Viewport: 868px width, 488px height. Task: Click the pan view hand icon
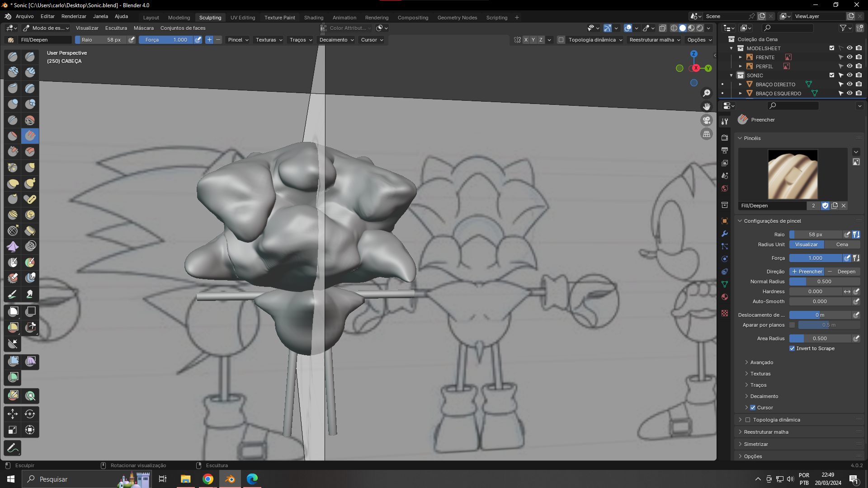click(707, 107)
